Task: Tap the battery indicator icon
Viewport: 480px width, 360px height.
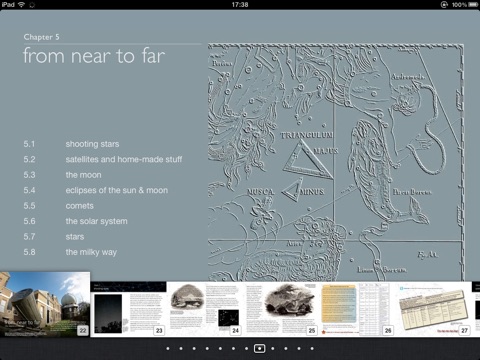Action: coord(473,5)
